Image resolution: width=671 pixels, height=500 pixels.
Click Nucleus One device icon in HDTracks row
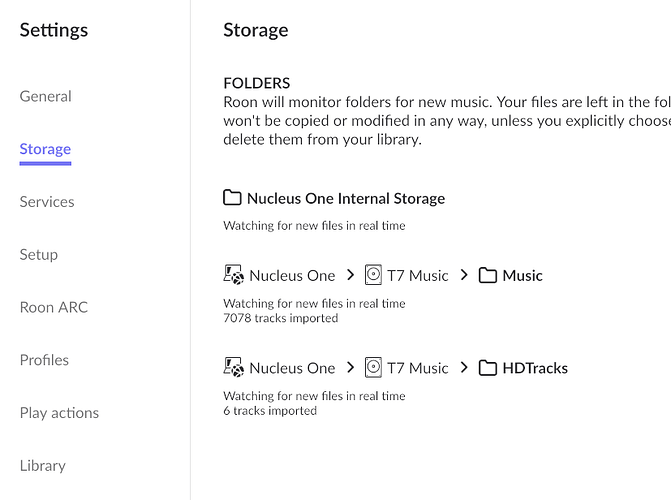tap(234, 368)
